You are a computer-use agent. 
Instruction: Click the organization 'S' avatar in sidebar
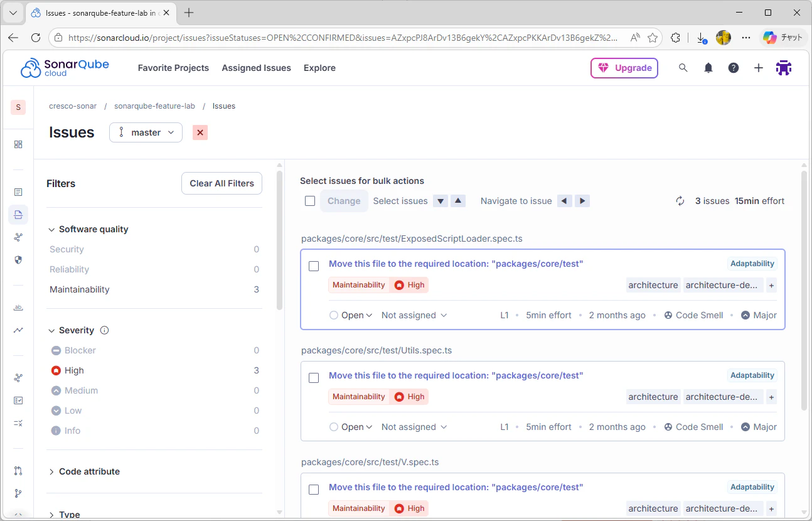[18, 107]
